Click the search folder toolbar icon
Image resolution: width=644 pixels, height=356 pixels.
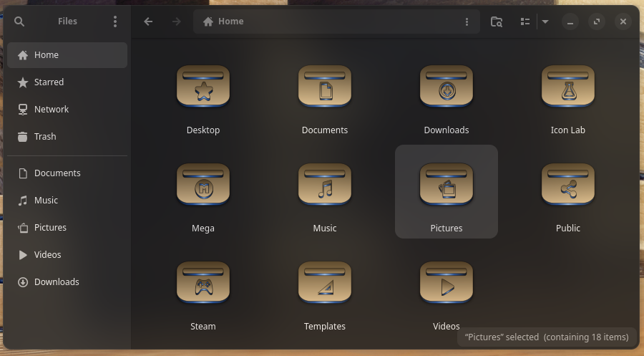coord(496,21)
